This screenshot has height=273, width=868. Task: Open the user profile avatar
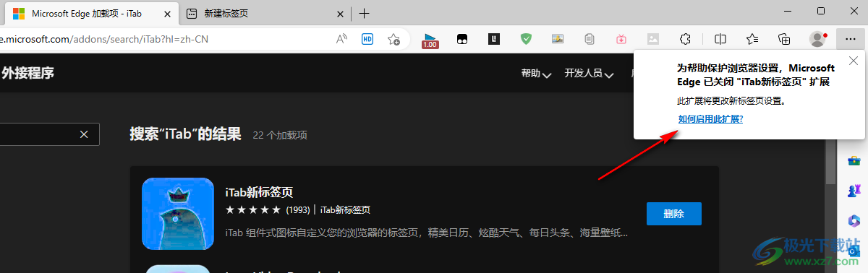point(818,39)
